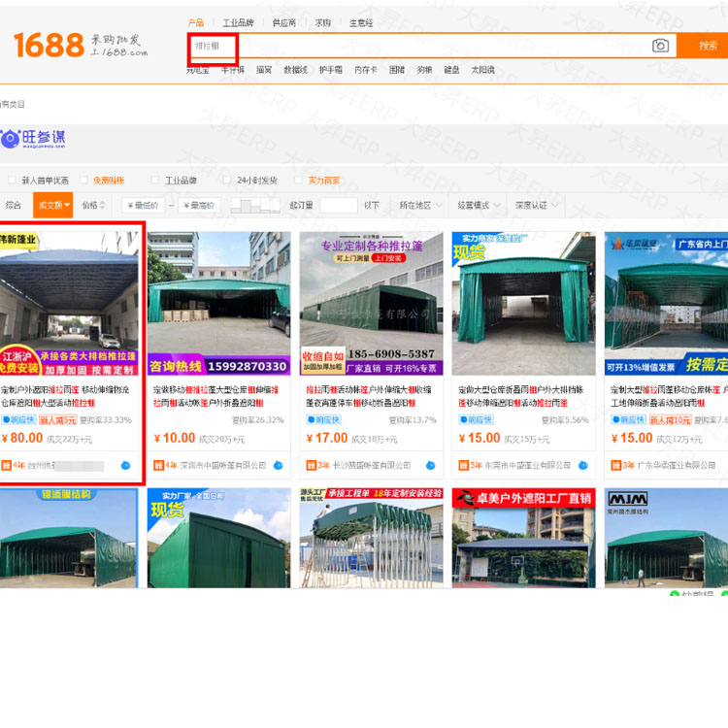This screenshot has height=728, width=728.
Task: Check the 工业品牌 filter box
Action: pos(155,181)
